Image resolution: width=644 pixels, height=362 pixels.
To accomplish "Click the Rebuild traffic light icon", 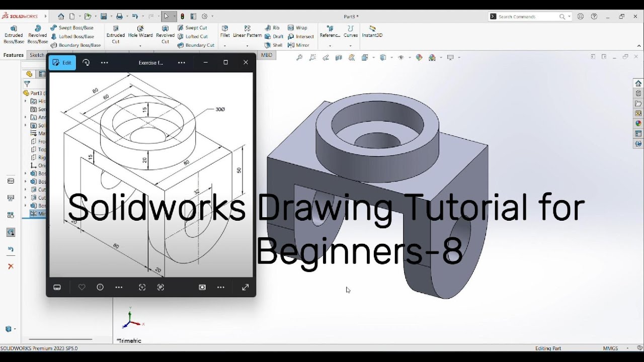I will (182, 16).
